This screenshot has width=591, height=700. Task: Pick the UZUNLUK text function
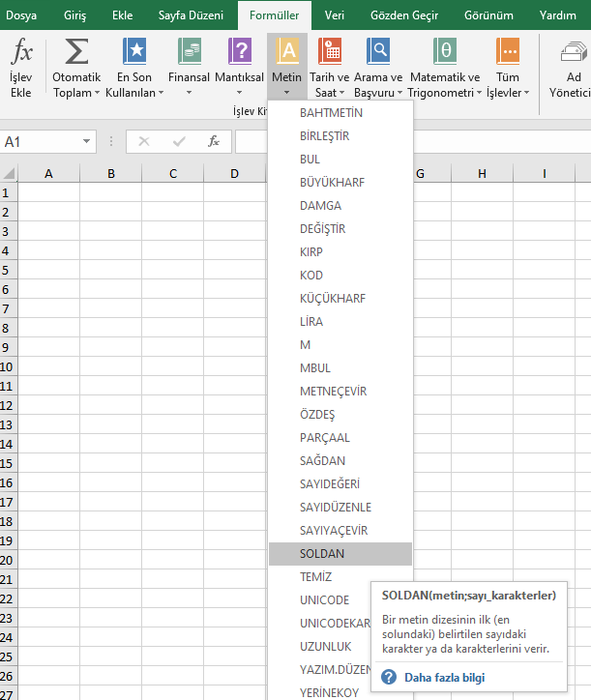coord(325,647)
